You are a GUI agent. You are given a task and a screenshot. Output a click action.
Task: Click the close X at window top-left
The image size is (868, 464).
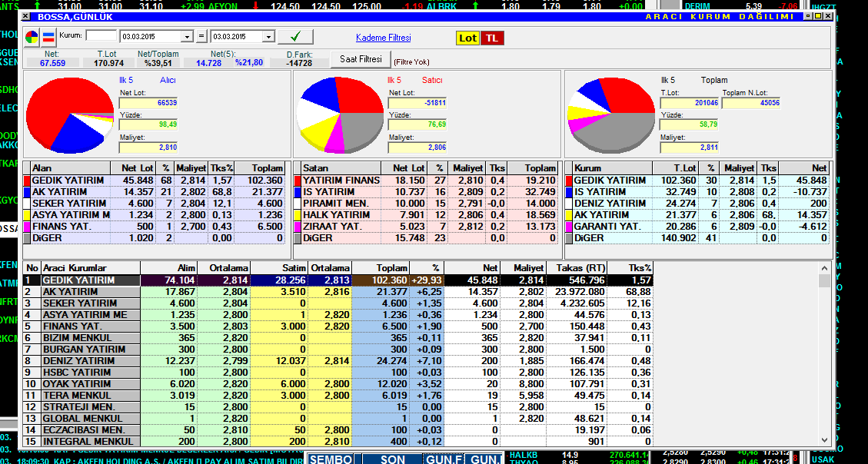pyautogui.click(x=25, y=16)
